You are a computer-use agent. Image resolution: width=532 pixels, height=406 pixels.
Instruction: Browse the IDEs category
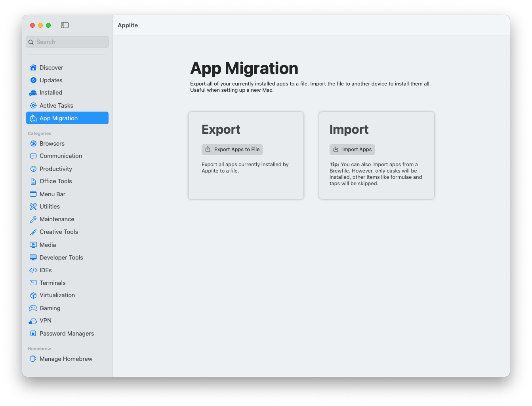[67, 270]
